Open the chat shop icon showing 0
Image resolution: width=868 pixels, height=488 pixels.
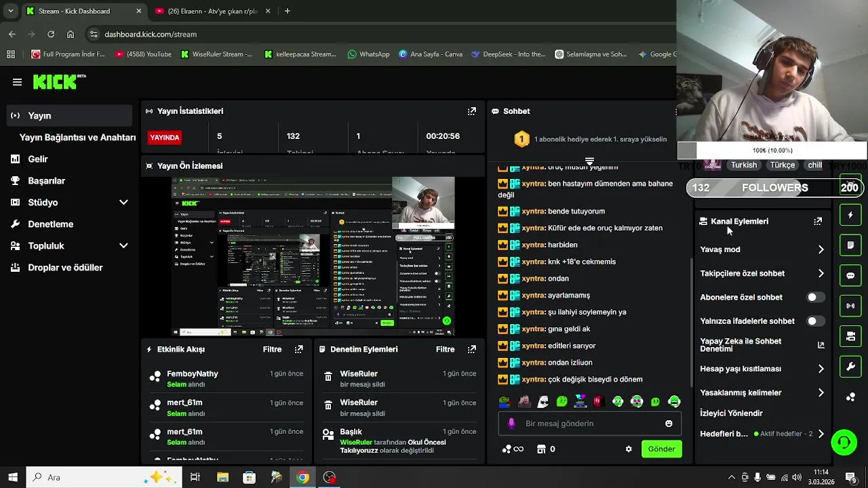[x=546, y=449]
